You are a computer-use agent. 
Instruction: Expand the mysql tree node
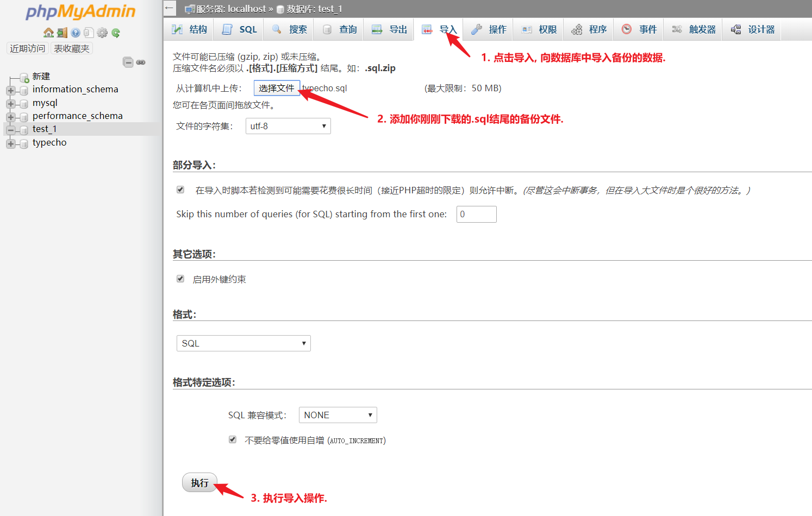click(11, 104)
